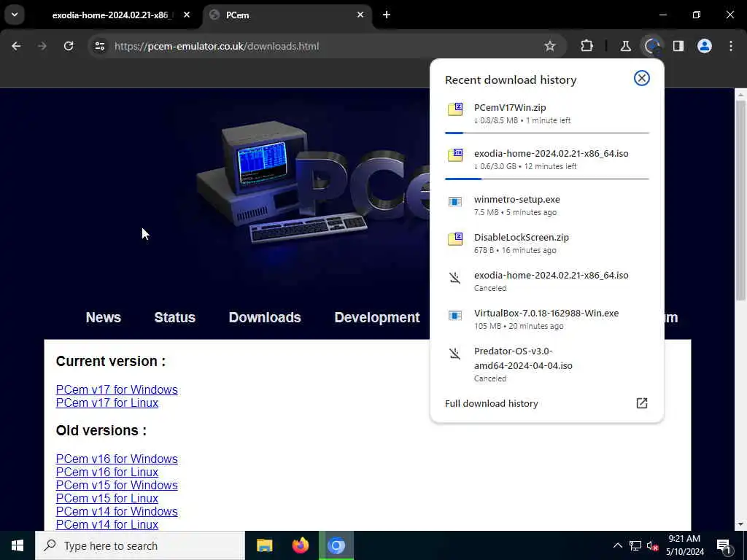The image size is (747, 560).
Task: Open VirtualBox-7.0.18-162988-Win.exe entry
Action: (547, 319)
